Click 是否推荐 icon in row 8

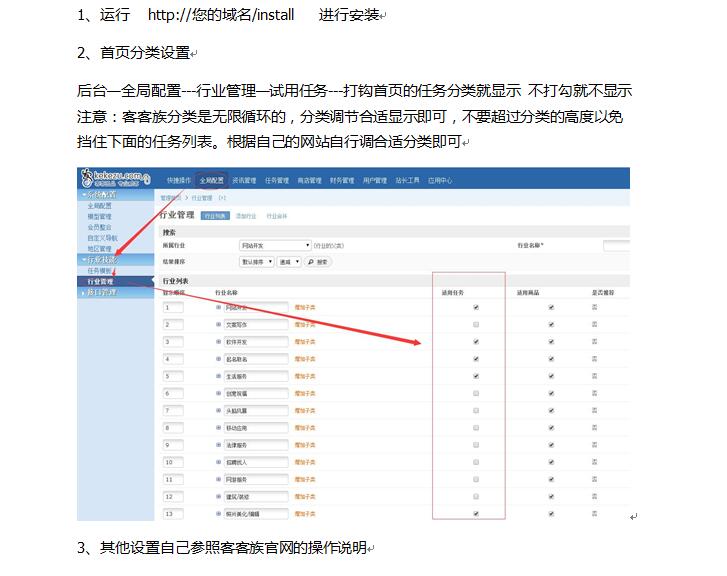pos(595,427)
